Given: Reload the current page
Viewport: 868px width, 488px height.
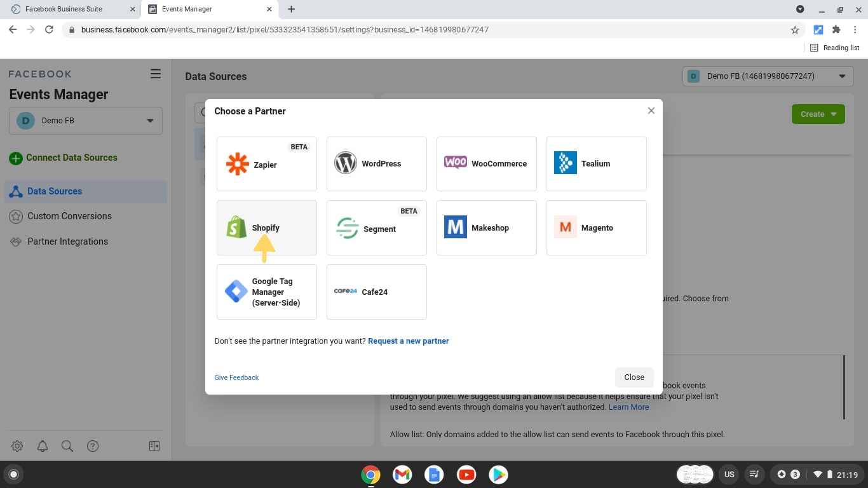Looking at the screenshot, I should (49, 30).
